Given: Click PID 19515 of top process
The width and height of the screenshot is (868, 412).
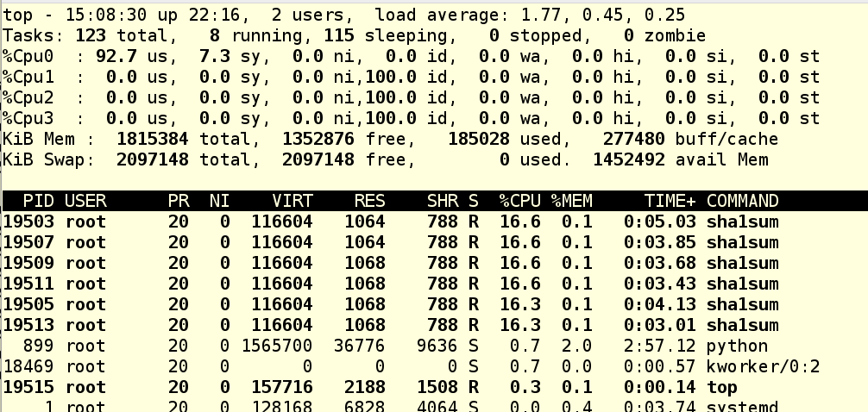Looking at the screenshot, I should coord(28,387).
